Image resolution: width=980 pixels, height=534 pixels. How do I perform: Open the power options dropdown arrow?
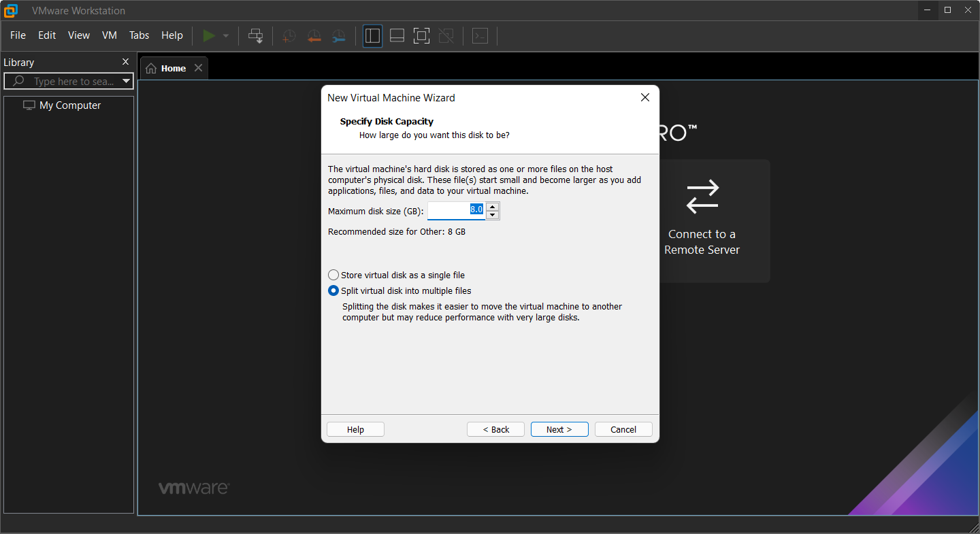(x=226, y=35)
